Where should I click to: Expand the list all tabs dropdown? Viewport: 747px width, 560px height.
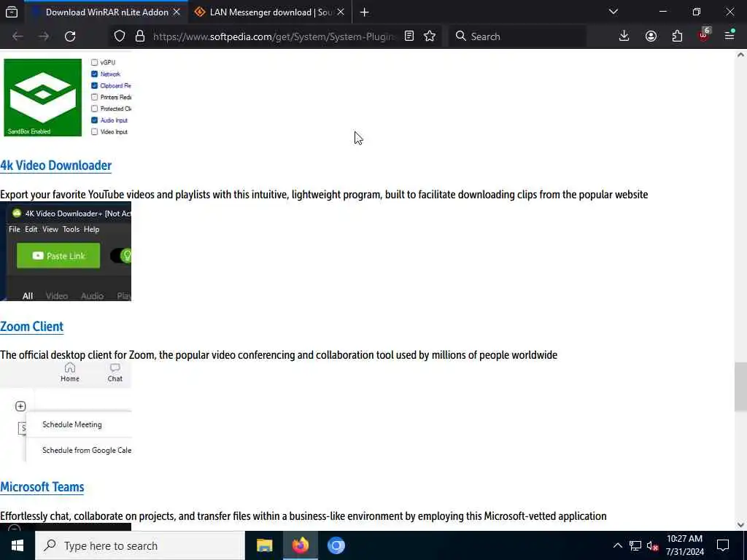coord(614,12)
